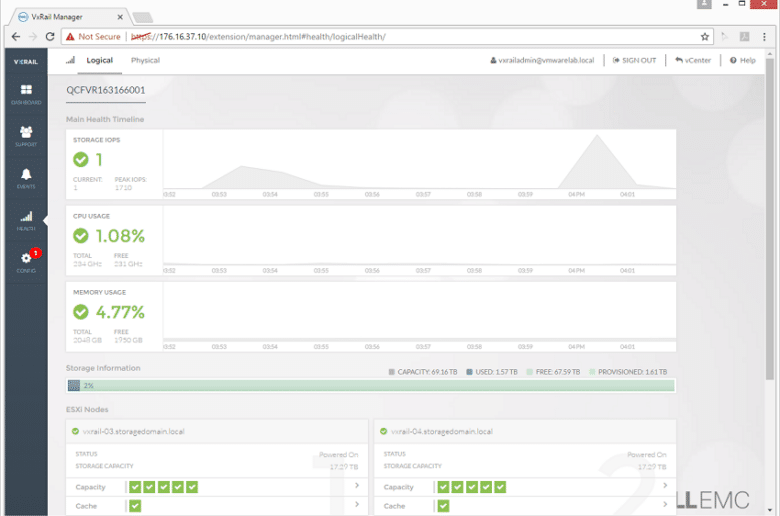
Task: Click the storage usage bar showing 2%
Action: (371, 385)
